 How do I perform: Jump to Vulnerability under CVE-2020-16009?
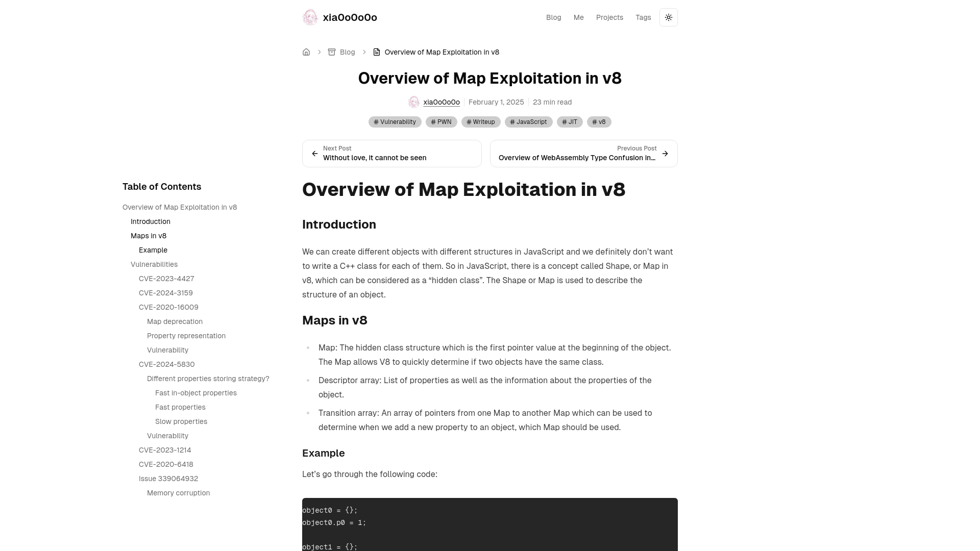(x=167, y=350)
